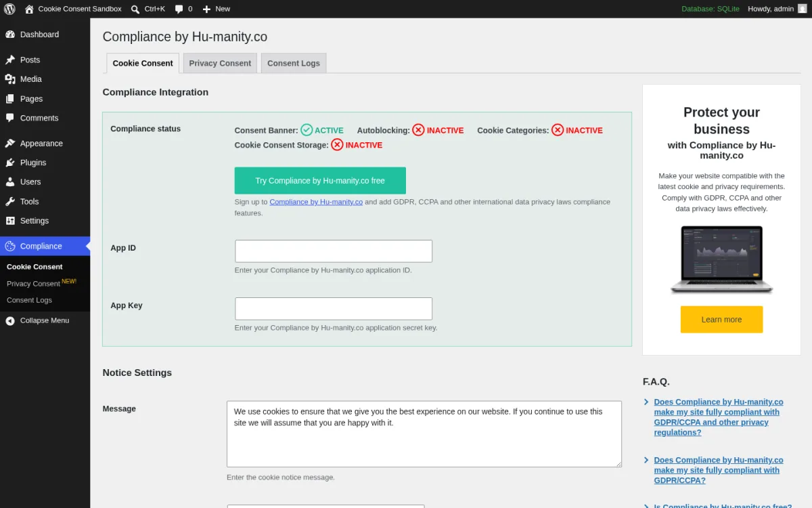Open the Compliance menu label
This screenshot has width=812, height=508.
pos(41,246)
